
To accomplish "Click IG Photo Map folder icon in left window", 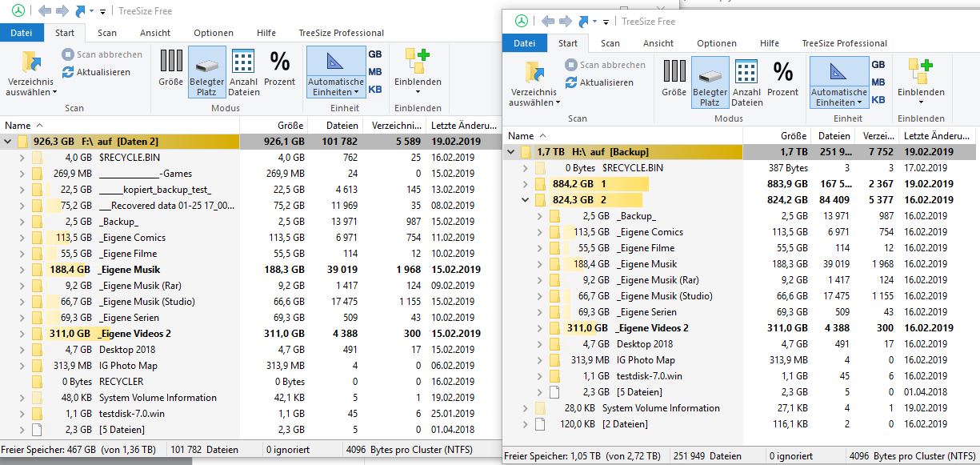I will point(37,366).
